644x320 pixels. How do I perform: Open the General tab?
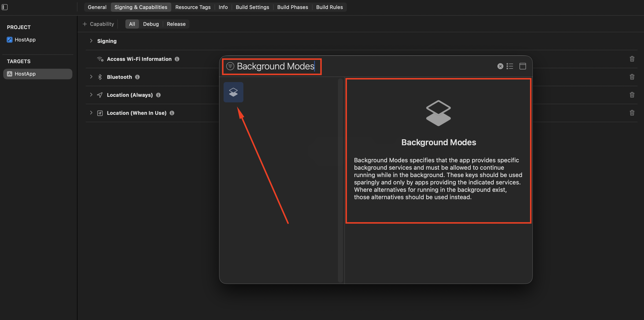(x=97, y=7)
